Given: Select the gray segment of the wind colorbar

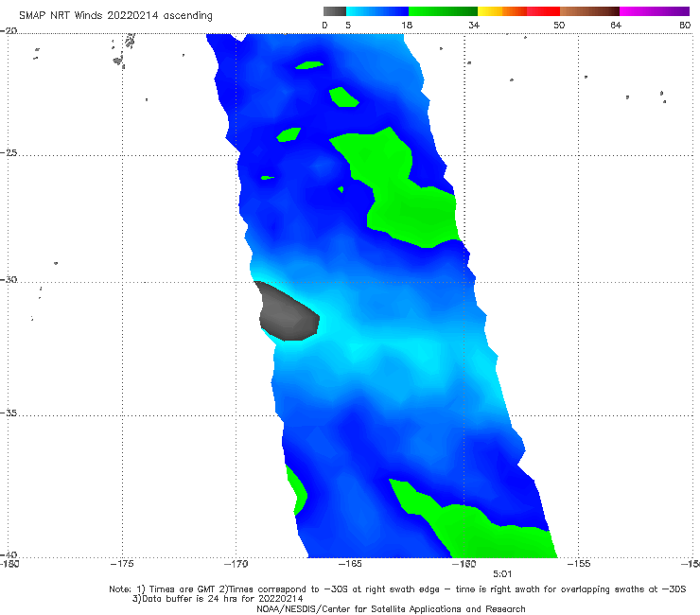Looking at the screenshot, I should [x=335, y=11].
